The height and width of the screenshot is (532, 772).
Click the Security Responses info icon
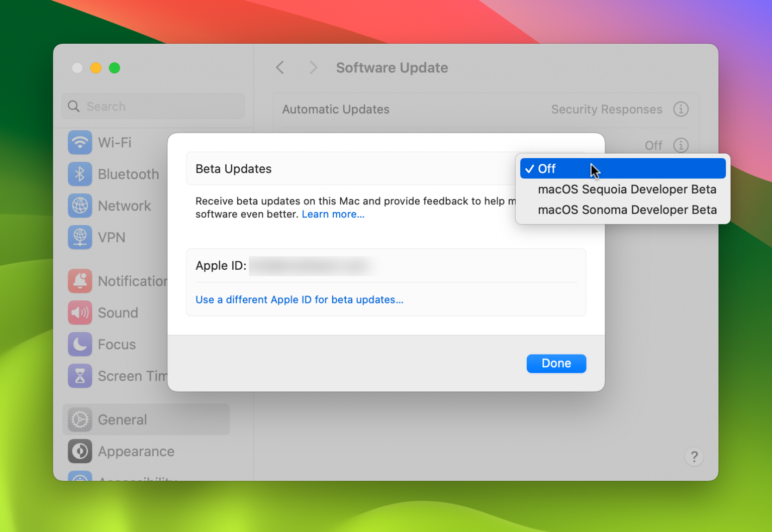pyautogui.click(x=681, y=109)
